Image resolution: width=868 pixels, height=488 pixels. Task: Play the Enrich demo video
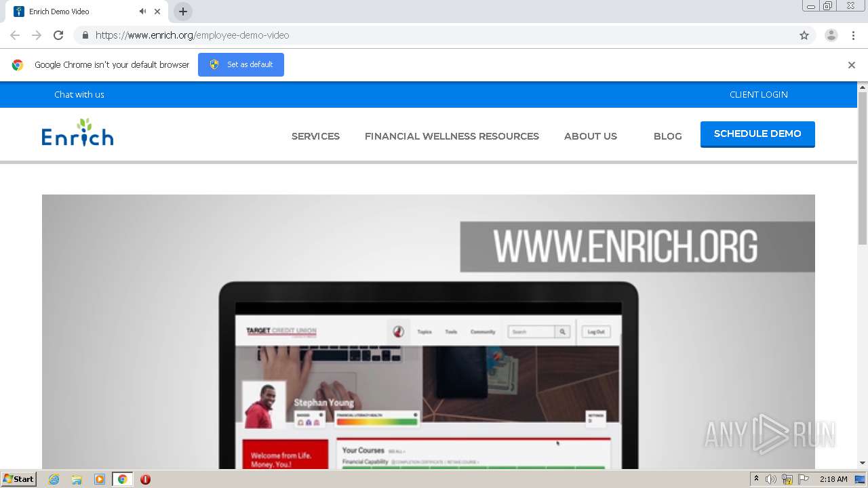tap(429, 331)
